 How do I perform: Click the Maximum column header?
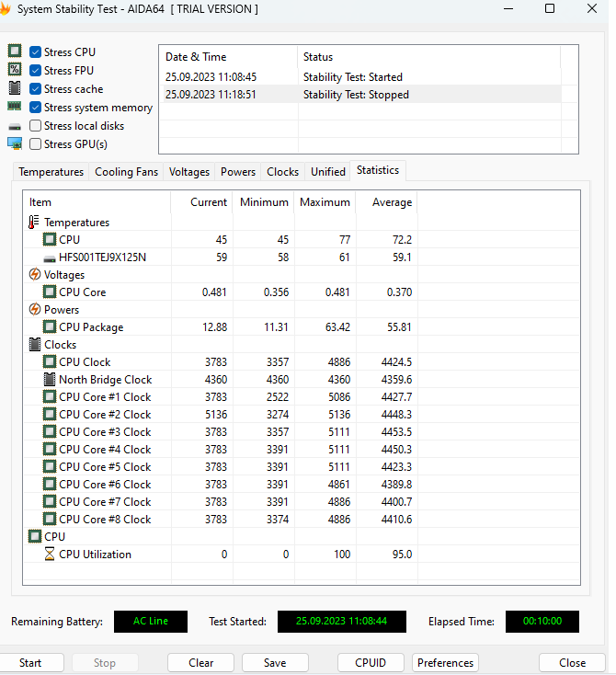tap(325, 202)
